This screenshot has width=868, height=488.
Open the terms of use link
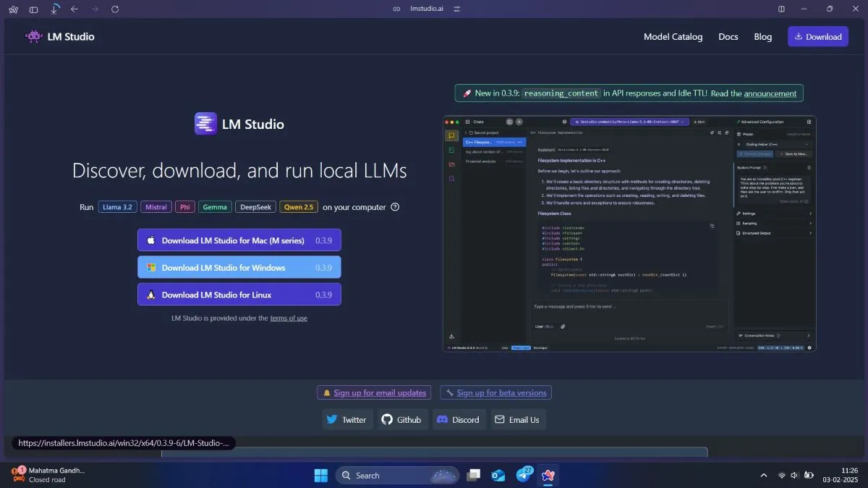(289, 318)
